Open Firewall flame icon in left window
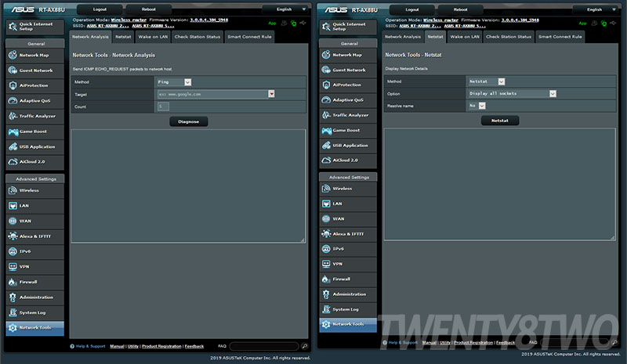The image size is (627, 364). point(13,282)
